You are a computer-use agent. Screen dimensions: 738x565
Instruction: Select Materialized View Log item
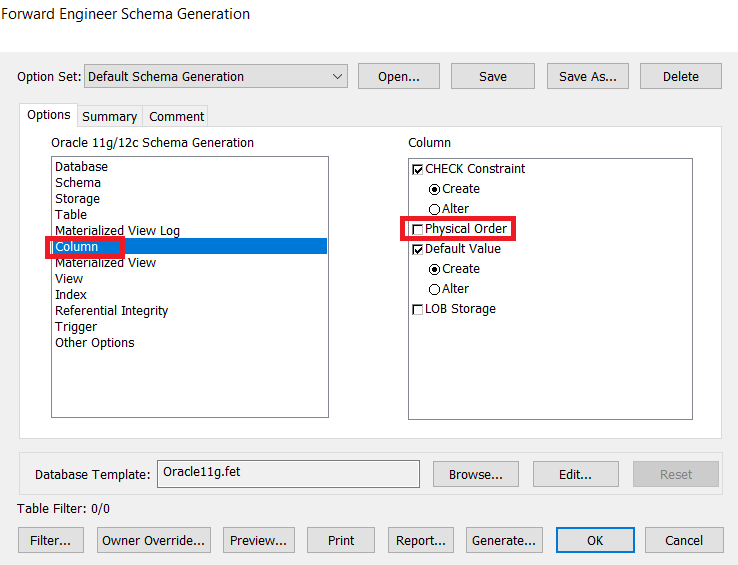[117, 230]
